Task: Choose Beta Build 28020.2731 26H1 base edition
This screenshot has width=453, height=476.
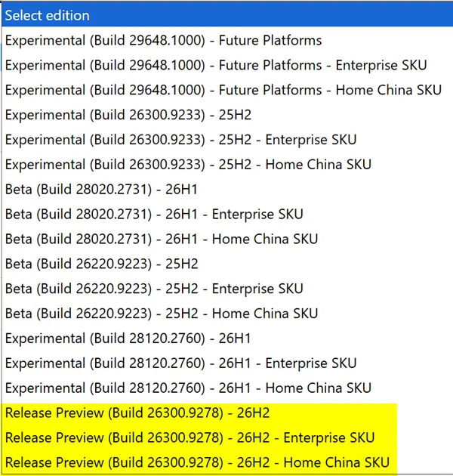Action: (x=227, y=190)
